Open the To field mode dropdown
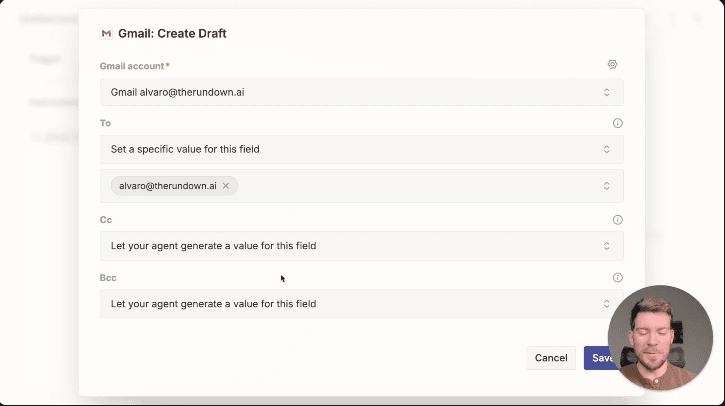Image resolution: width=725 pixels, height=406 pixels. tap(362, 149)
